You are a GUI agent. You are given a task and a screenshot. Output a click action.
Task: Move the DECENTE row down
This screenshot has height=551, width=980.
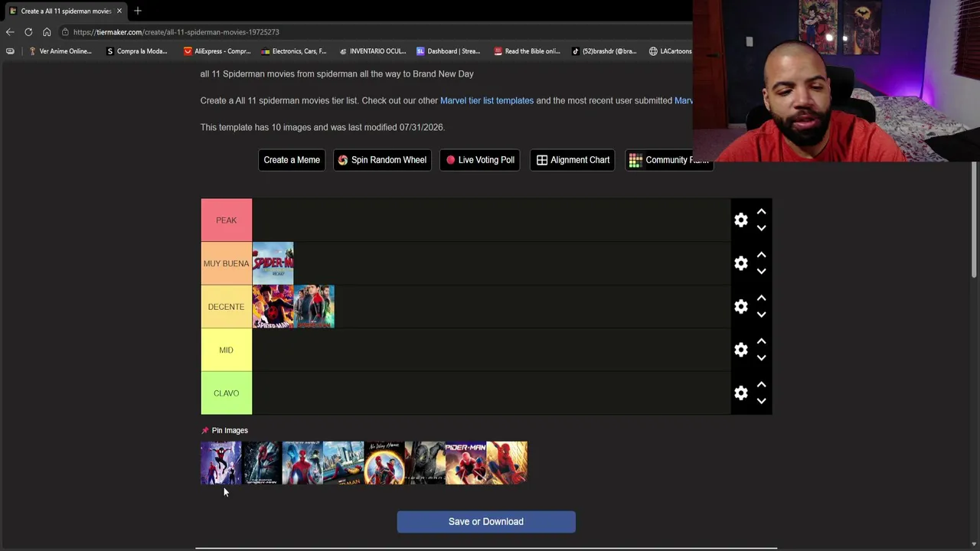click(761, 315)
